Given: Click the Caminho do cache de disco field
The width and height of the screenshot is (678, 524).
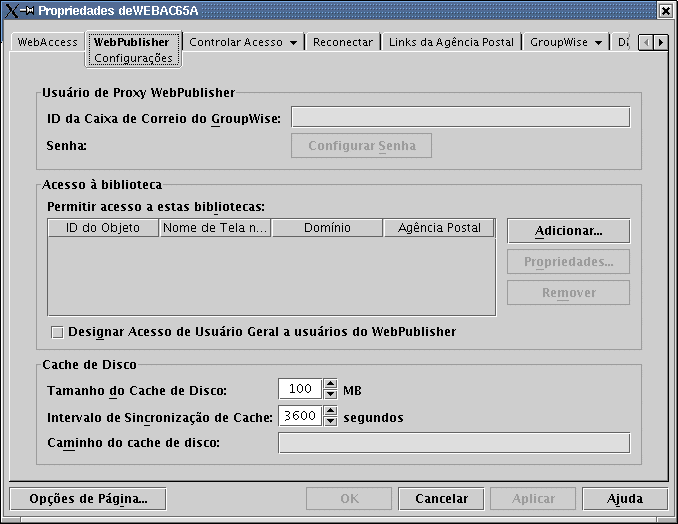Looking at the screenshot, I should [454, 443].
